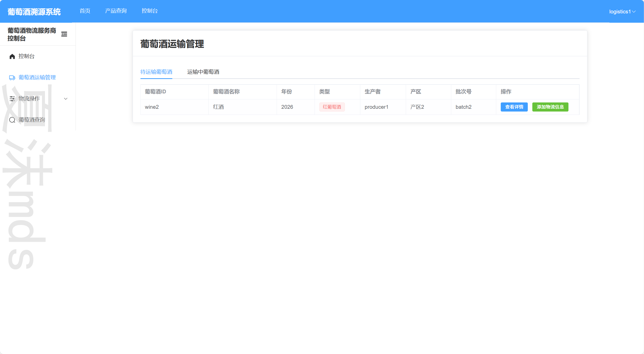Click the magnifier icon beside 葡萄酒查询
Viewport: 644px width, 354px height.
click(x=12, y=120)
